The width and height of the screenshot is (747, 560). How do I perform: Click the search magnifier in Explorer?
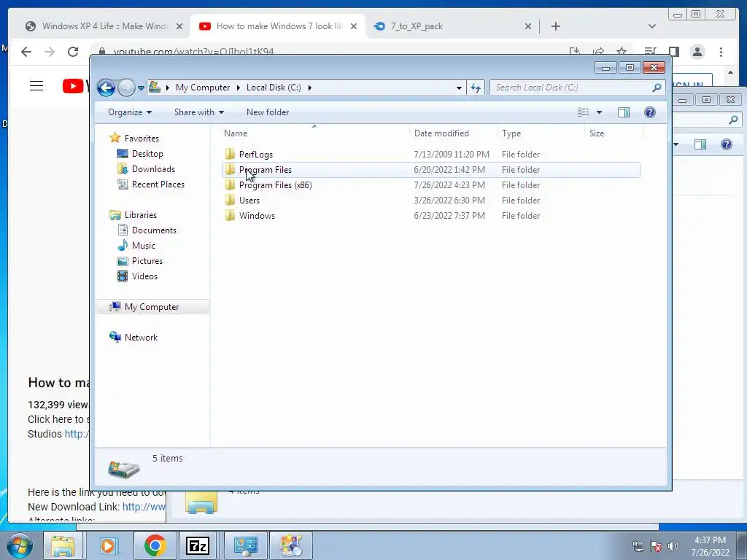pos(657,87)
